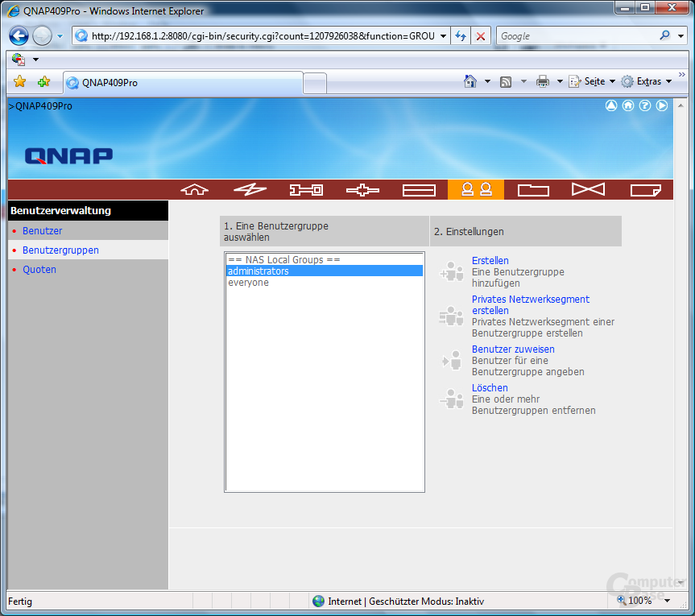The height and width of the screenshot is (616, 695).
Task: Open the user management two-people icon
Action: click(476, 190)
